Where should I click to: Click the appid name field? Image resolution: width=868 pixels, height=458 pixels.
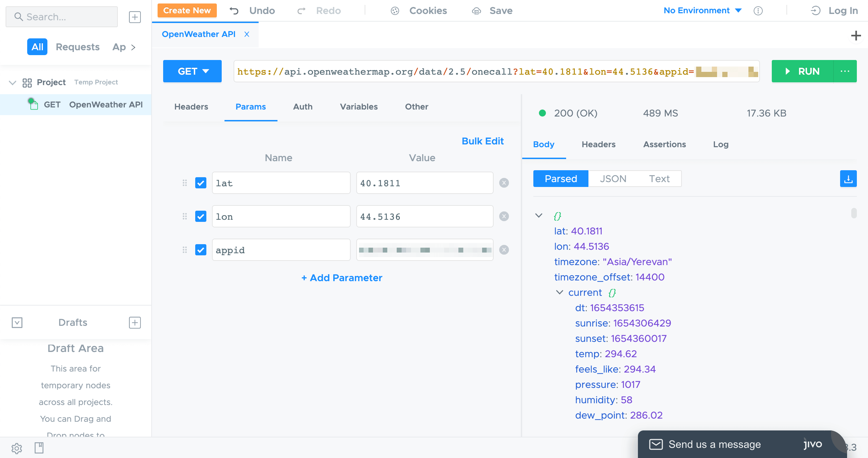pos(281,250)
